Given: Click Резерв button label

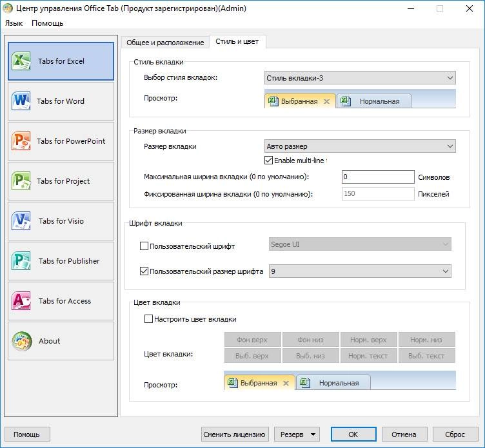Looking at the screenshot, I should point(292,434).
